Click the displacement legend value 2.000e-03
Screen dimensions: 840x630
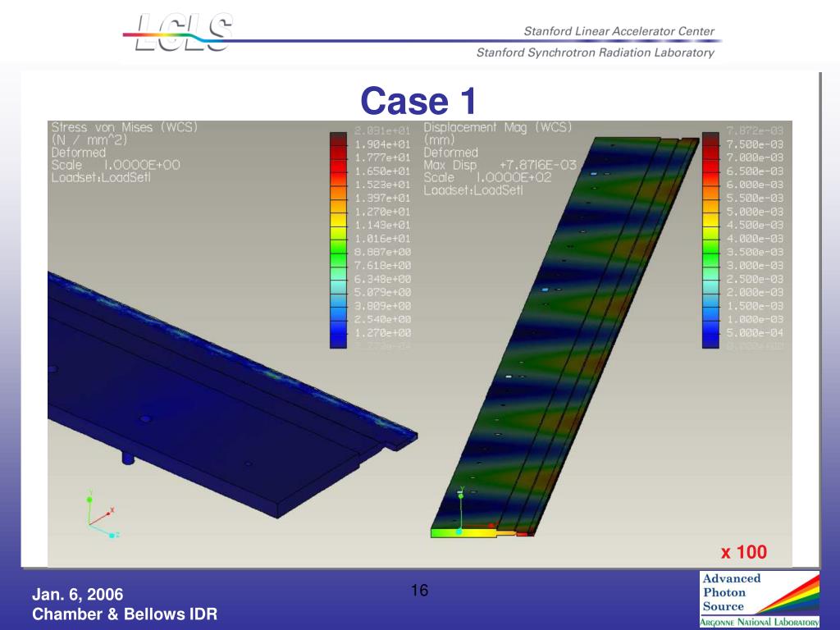[x=755, y=293]
